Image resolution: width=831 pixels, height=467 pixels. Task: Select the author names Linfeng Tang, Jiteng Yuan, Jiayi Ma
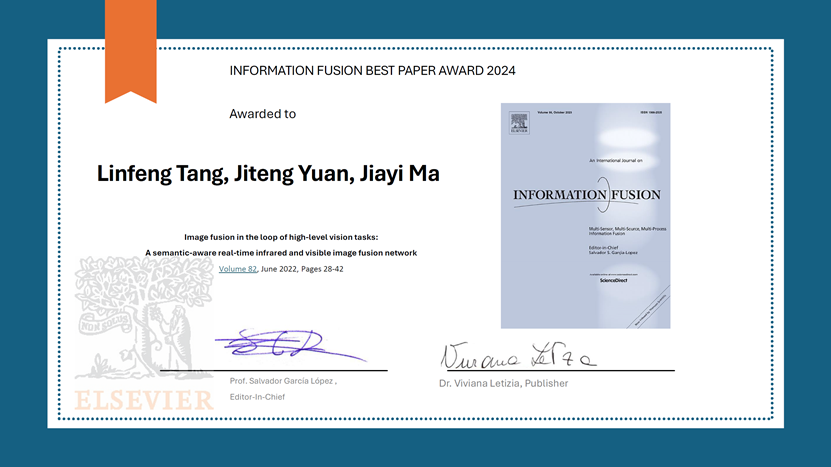[x=268, y=174]
